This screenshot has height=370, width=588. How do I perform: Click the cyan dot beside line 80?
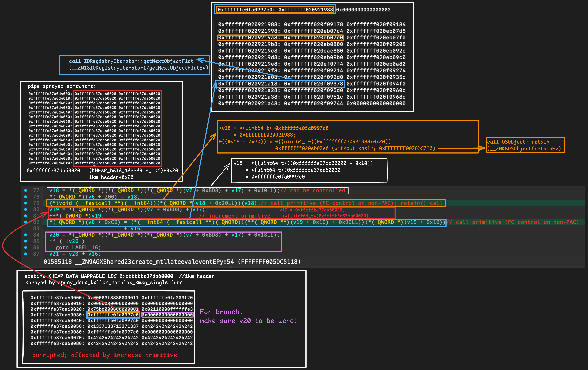pyautogui.click(x=26, y=209)
